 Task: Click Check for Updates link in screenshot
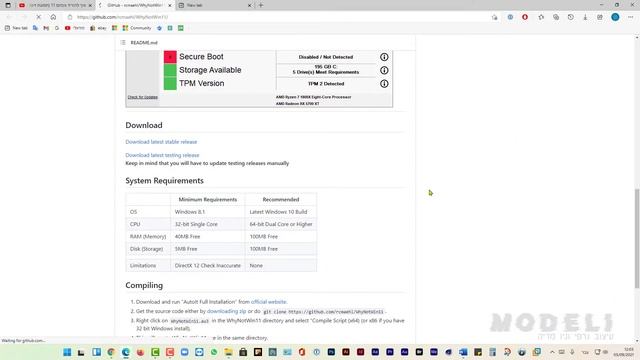(x=142, y=97)
